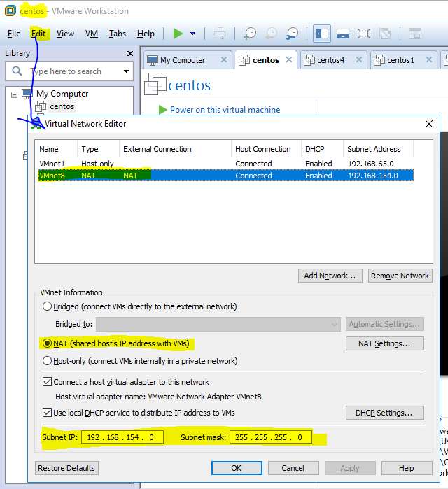
Task: Click the large centos VM icon in the tab heading
Action: (155, 84)
